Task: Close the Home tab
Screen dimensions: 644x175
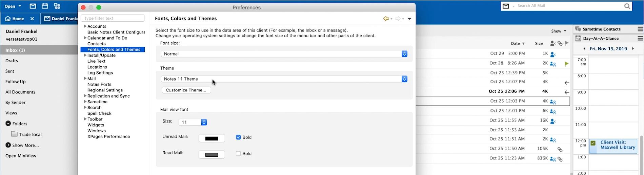Action: point(32,19)
